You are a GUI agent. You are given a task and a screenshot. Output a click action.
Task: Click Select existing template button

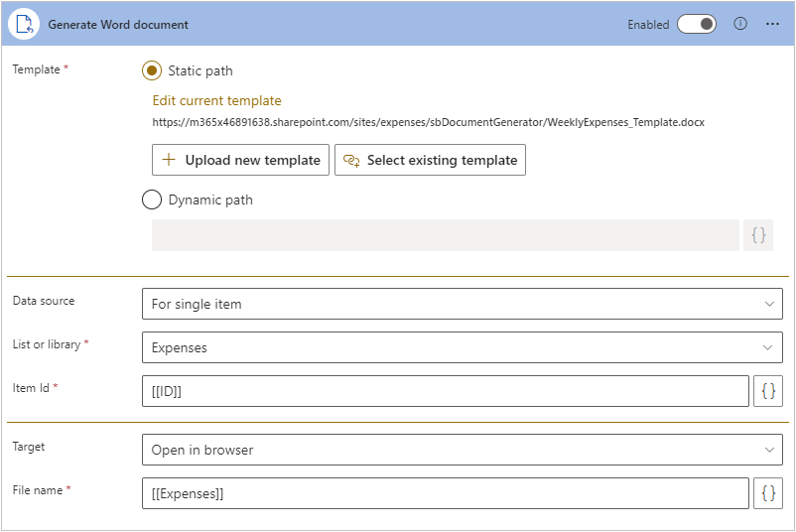coord(430,160)
